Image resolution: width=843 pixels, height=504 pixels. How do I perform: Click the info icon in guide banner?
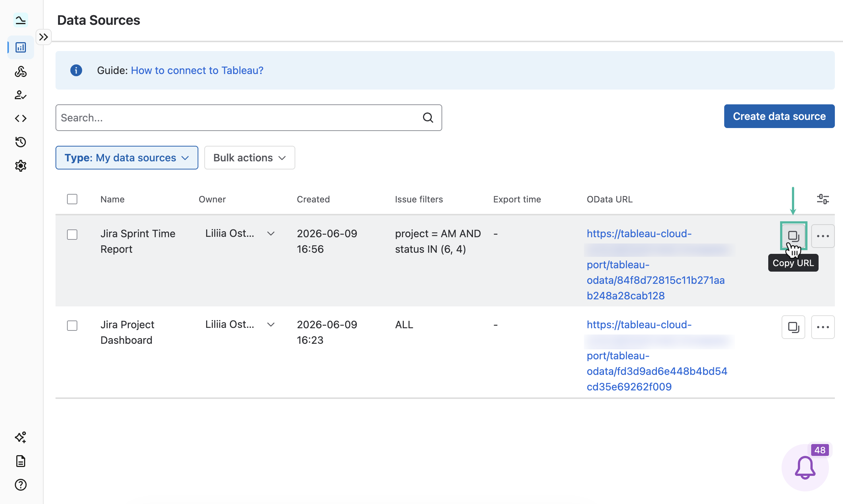(76, 70)
